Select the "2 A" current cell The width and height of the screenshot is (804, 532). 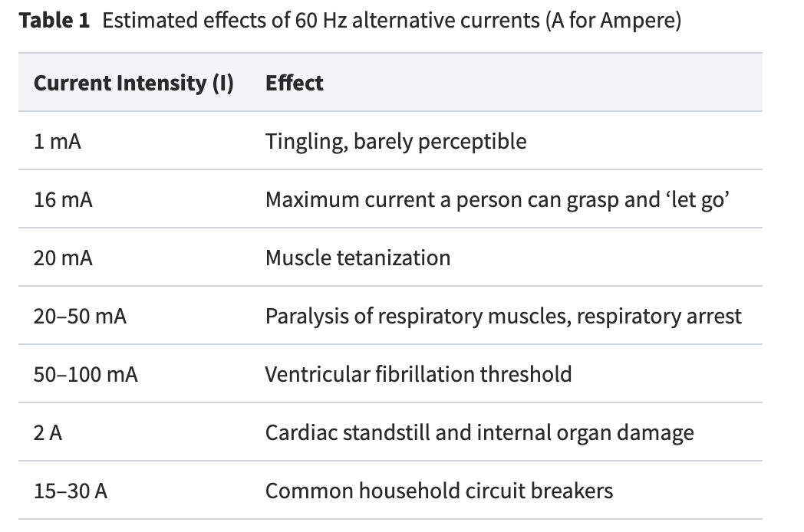click(x=48, y=432)
